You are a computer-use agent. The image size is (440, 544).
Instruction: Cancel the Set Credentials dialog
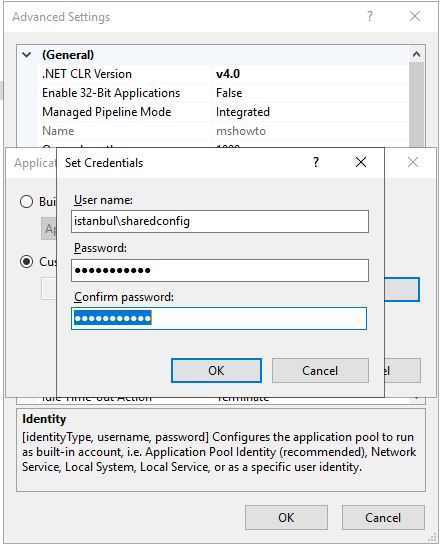point(320,371)
